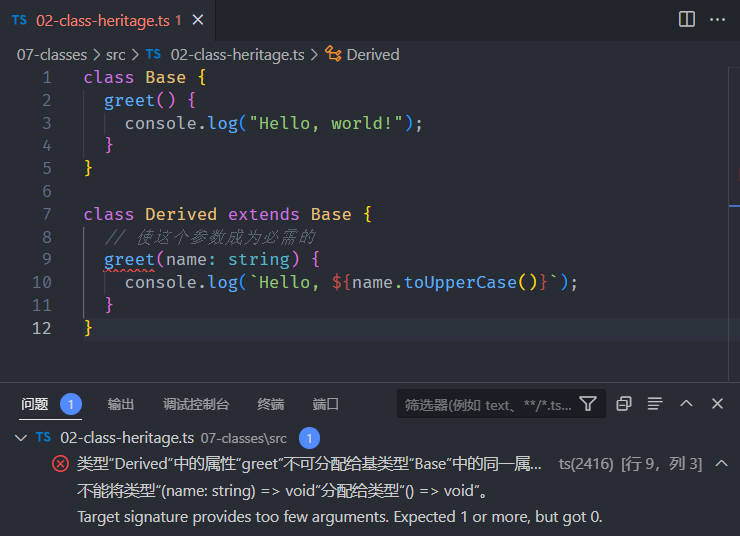Collapse the 02-class-heritage.ts problems group
The image size is (740, 536).
[21, 438]
